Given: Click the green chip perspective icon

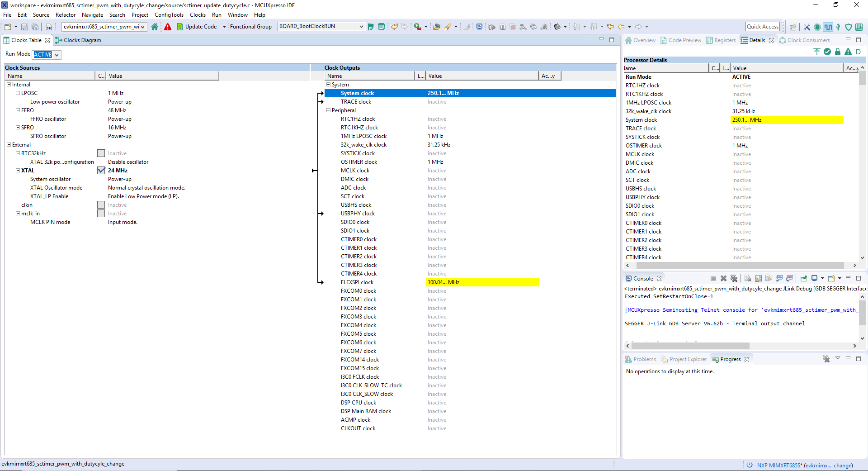Looking at the screenshot, I should (x=817, y=27).
